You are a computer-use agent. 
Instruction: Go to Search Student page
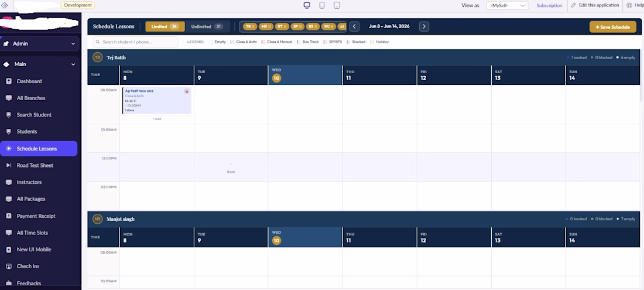point(39,115)
